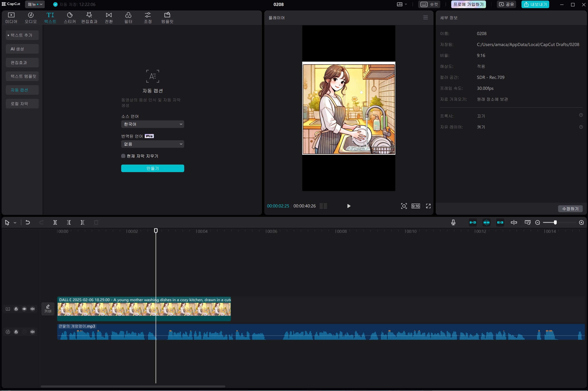Image resolution: width=588 pixels, height=391 pixels.
Task: Adjust the timeline zoom slider handle
Action: [x=555, y=222]
